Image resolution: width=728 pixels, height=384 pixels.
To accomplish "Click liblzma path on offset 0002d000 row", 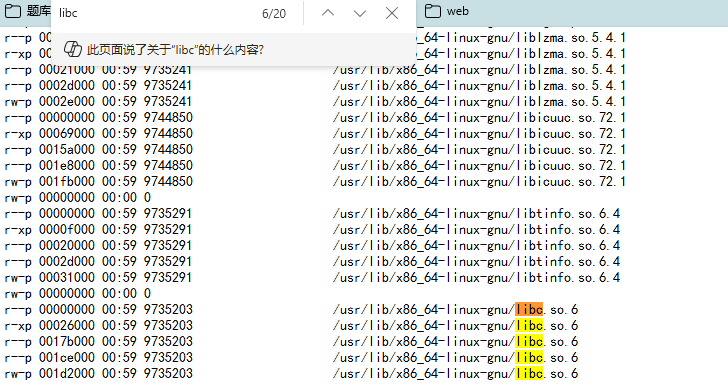I will 479,85.
